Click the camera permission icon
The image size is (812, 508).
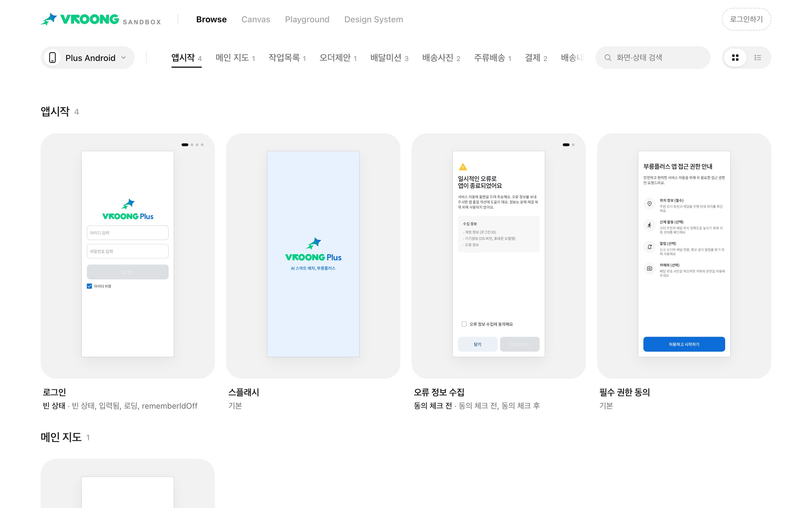pos(649,268)
